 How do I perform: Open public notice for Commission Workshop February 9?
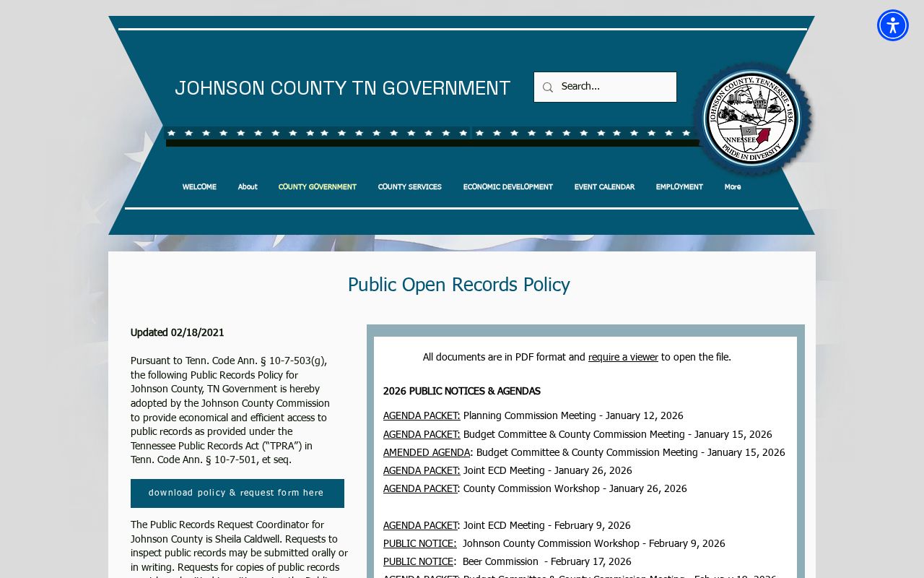pos(419,544)
